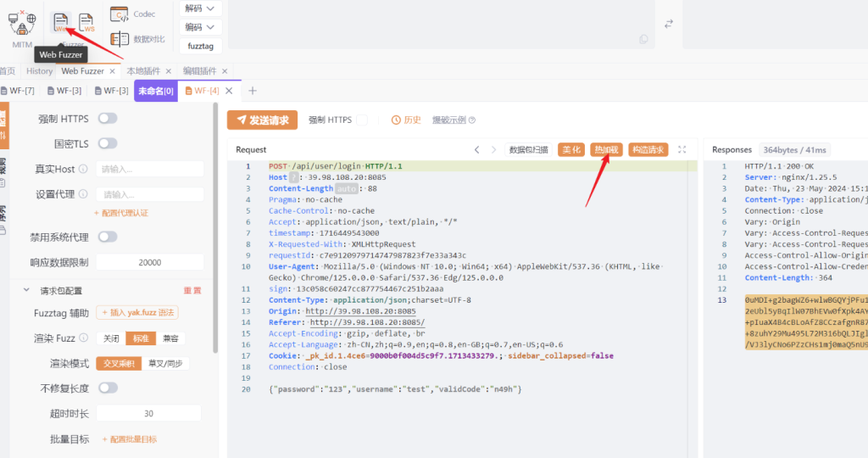This screenshot has height=458, width=868.
Task: Collapse the 请求包配置 section
Action: (27, 290)
